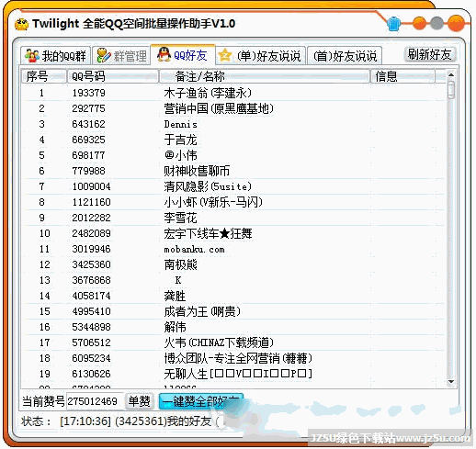Click the app logo icon in title bar

(21, 24)
